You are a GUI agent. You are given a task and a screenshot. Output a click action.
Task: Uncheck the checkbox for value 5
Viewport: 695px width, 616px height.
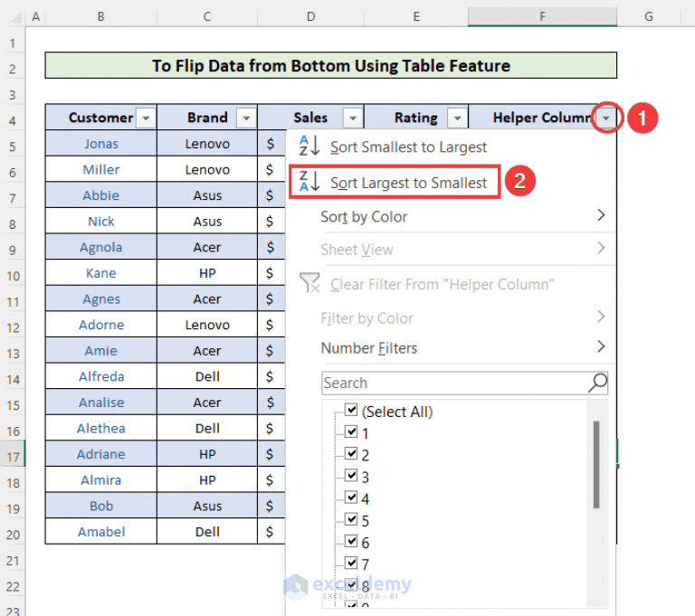click(x=351, y=519)
